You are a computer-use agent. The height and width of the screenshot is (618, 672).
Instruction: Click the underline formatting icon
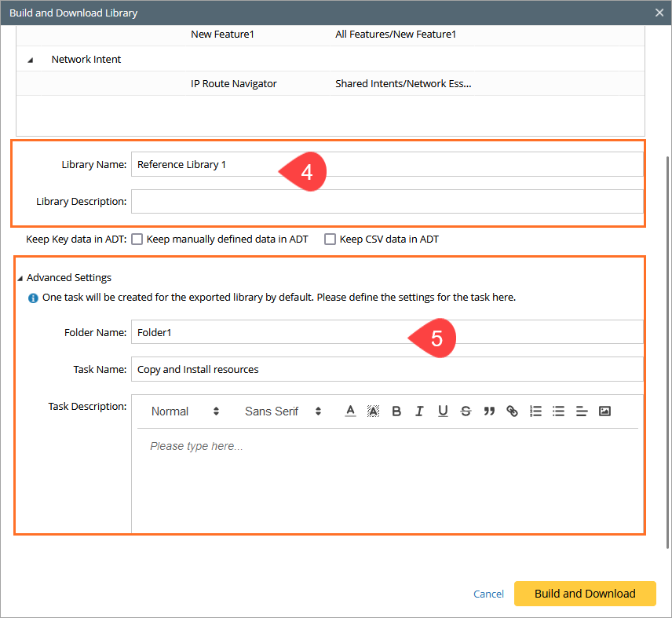tap(443, 411)
